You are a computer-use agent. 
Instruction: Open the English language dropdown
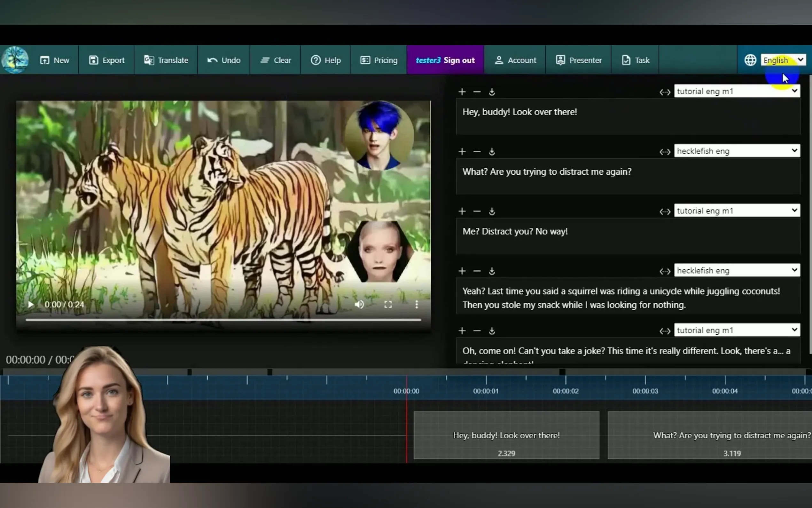pyautogui.click(x=783, y=60)
